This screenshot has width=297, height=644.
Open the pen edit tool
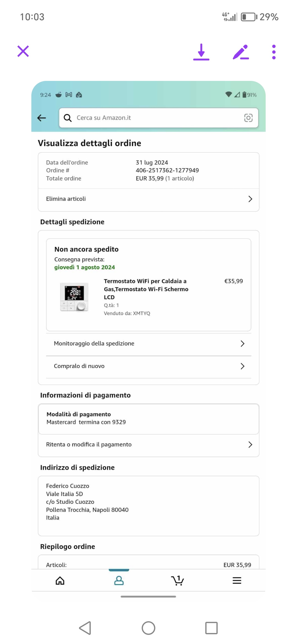point(241,52)
